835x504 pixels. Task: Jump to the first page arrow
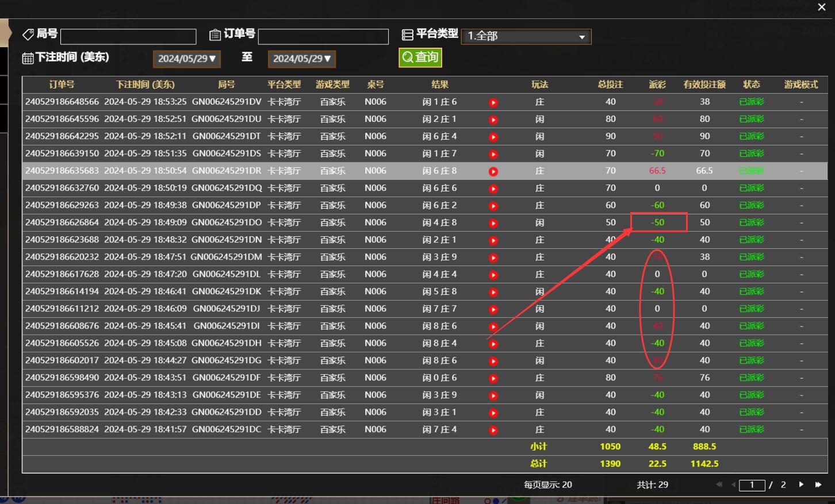[719, 484]
